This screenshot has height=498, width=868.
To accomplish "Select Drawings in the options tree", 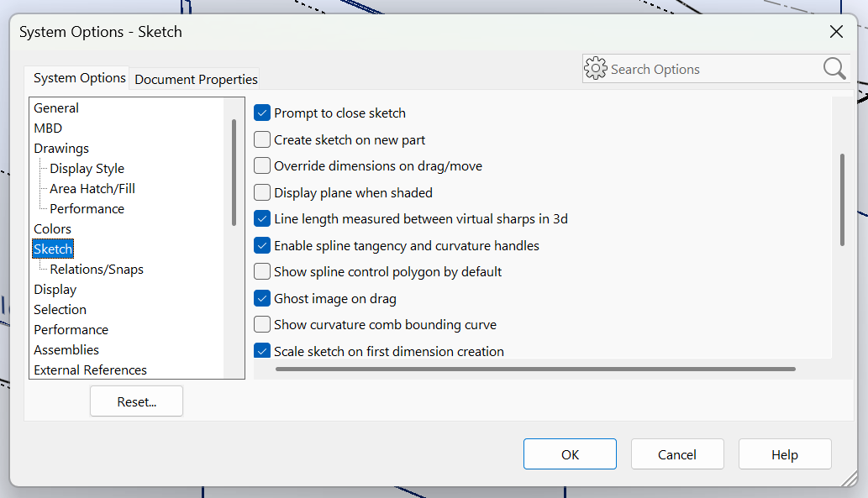I will point(61,149).
